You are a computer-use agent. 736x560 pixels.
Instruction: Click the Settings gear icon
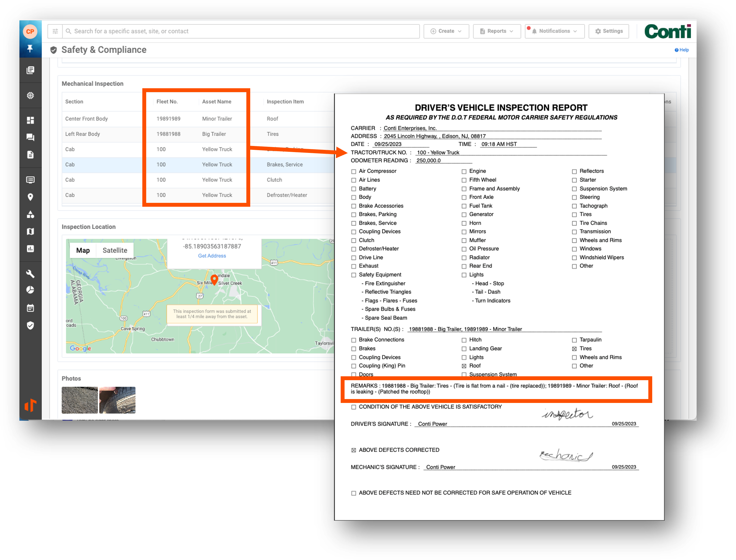(x=598, y=31)
